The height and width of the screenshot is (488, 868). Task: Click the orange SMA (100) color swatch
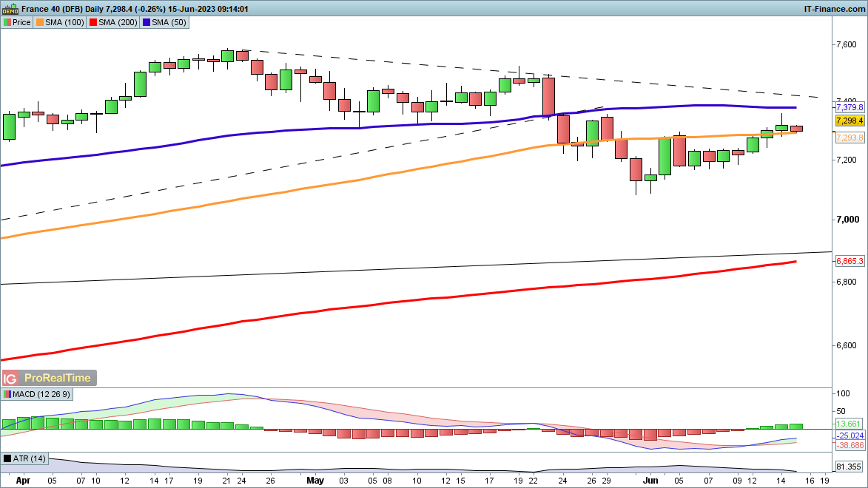pos(40,22)
